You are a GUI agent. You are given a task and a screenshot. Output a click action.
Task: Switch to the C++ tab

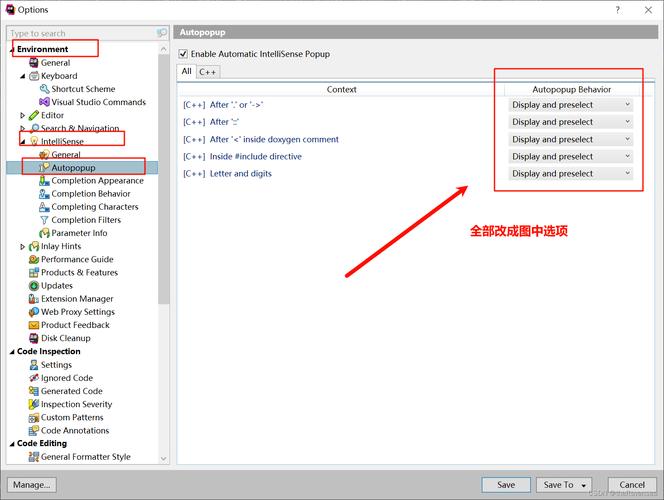pyautogui.click(x=208, y=72)
